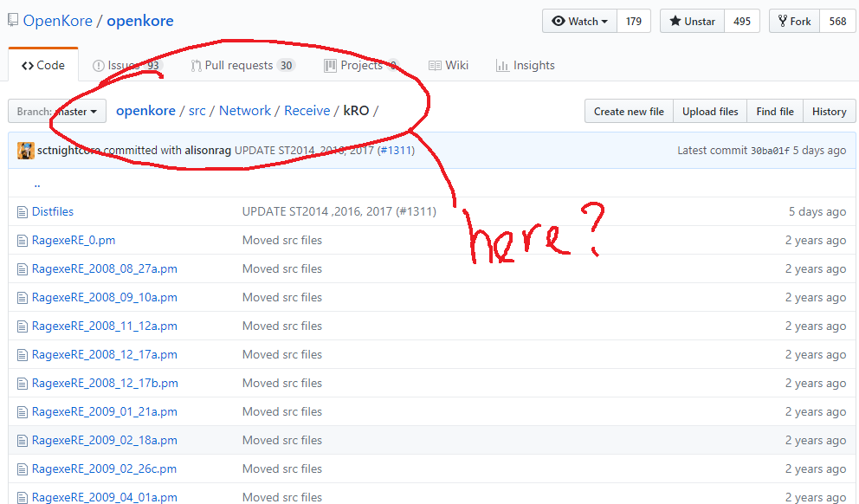This screenshot has height=504, width=859.
Task: Open RagexeRE_2009_02_18a.pm file
Action: [x=105, y=440]
